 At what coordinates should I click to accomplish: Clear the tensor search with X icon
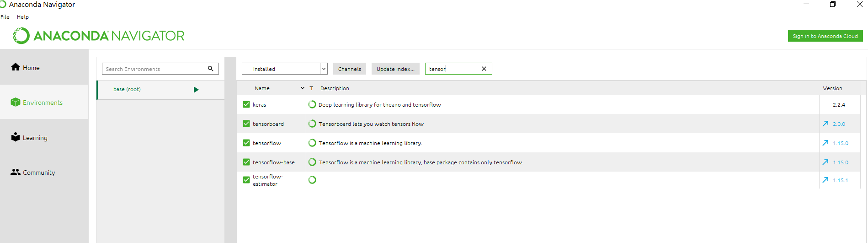pos(484,69)
